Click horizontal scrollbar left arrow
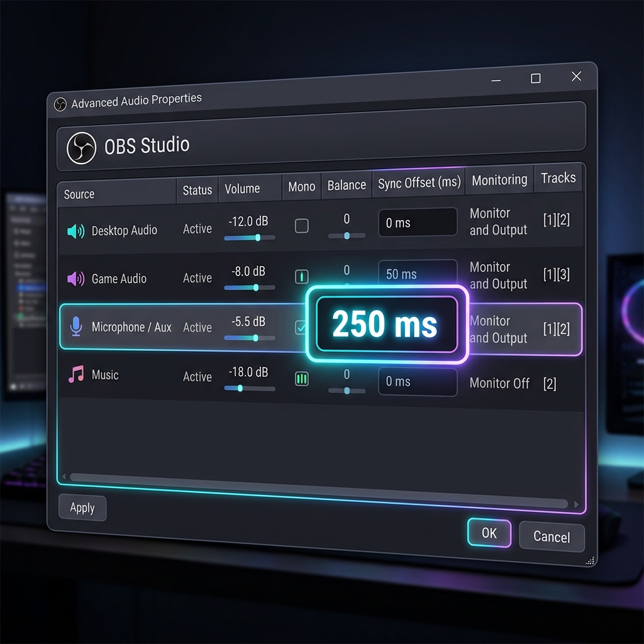The height and width of the screenshot is (644, 644). [x=64, y=477]
